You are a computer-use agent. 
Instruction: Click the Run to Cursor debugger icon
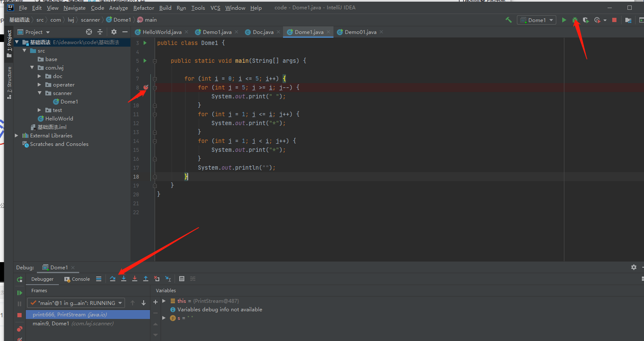(168, 279)
